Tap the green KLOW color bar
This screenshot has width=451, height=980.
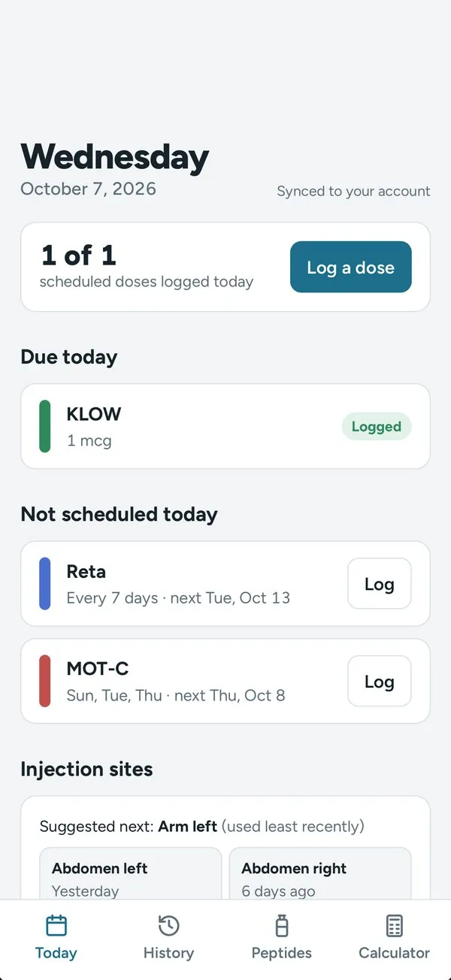pyautogui.click(x=45, y=426)
